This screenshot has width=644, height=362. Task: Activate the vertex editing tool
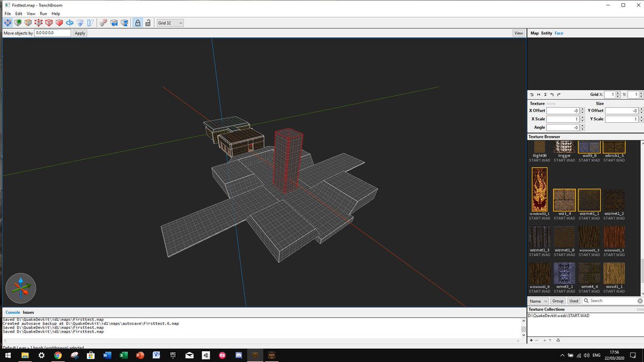[x=38, y=23]
